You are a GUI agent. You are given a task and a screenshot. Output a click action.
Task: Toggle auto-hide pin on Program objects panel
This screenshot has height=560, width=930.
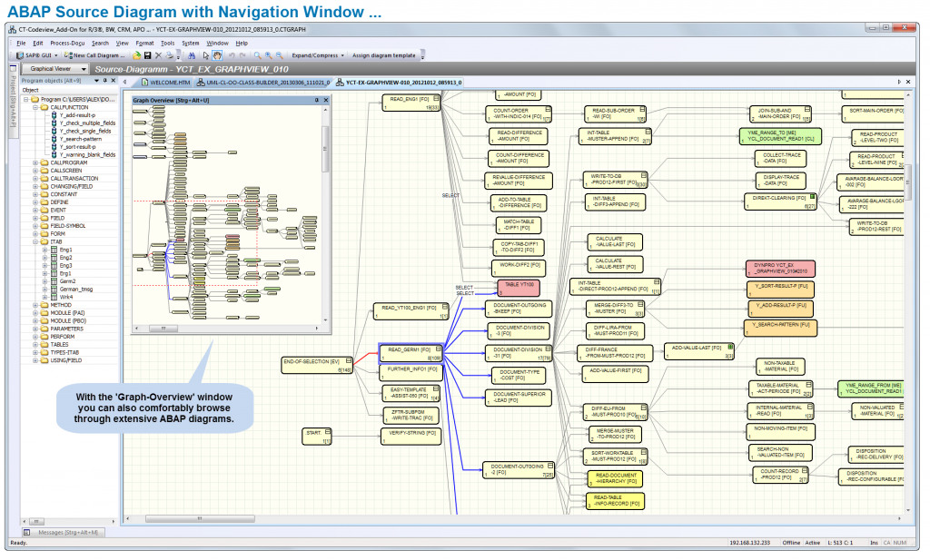(104, 80)
